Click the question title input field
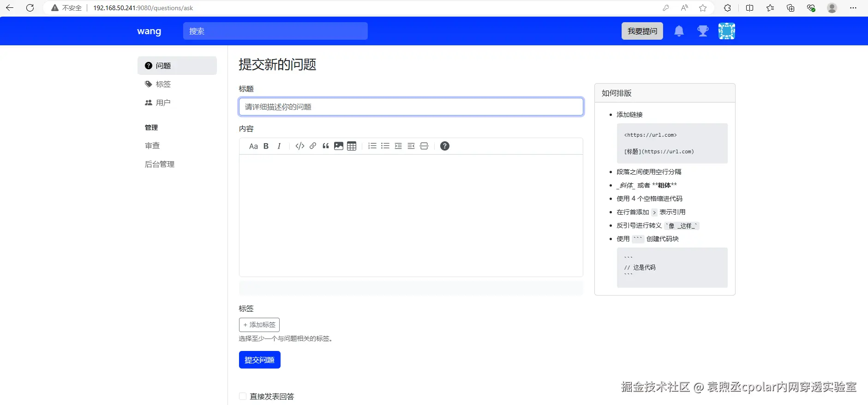This screenshot has width=868, height=405. [x=411, y=107]
